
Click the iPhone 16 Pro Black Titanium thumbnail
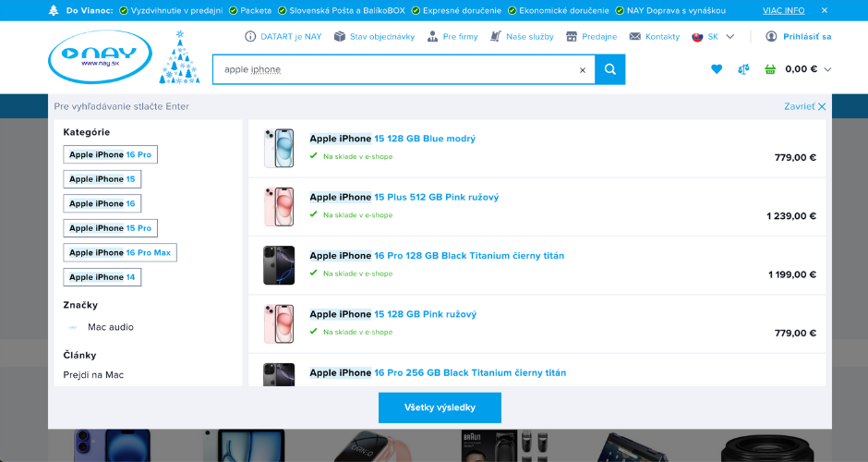(279, 265)
